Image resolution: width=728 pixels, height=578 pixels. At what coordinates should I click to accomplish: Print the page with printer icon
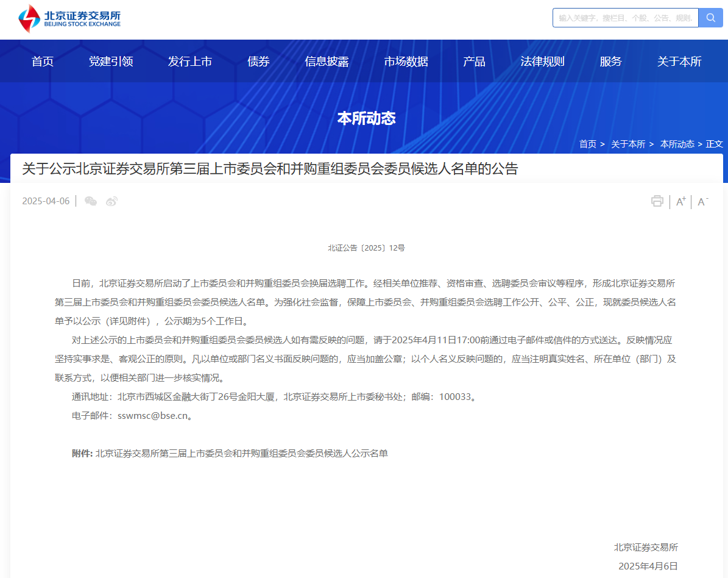click(x=657, y=201)
